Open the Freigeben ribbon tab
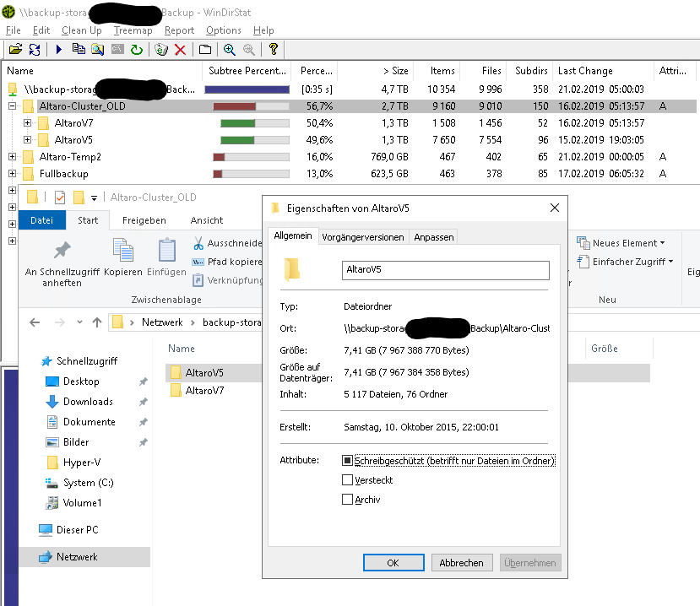 click(x=144, y=220)
